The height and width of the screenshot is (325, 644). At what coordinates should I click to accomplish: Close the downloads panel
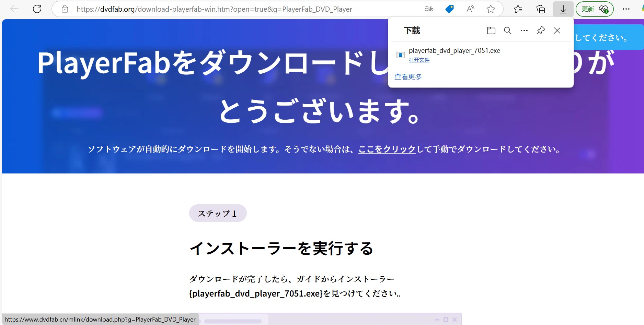[x=557, y=31]
